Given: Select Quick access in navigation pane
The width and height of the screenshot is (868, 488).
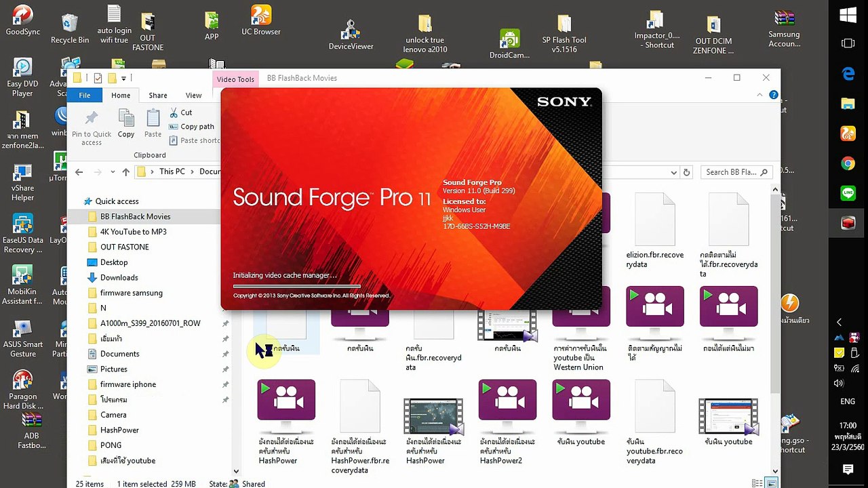Looking at the screenshot, I should click(x=117, y=201).
